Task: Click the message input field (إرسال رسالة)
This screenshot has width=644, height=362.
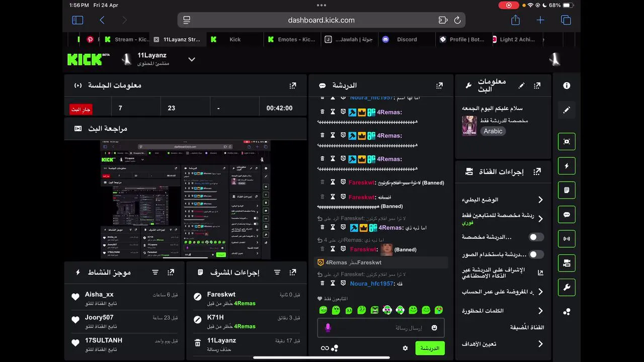Action: (381, 328)
